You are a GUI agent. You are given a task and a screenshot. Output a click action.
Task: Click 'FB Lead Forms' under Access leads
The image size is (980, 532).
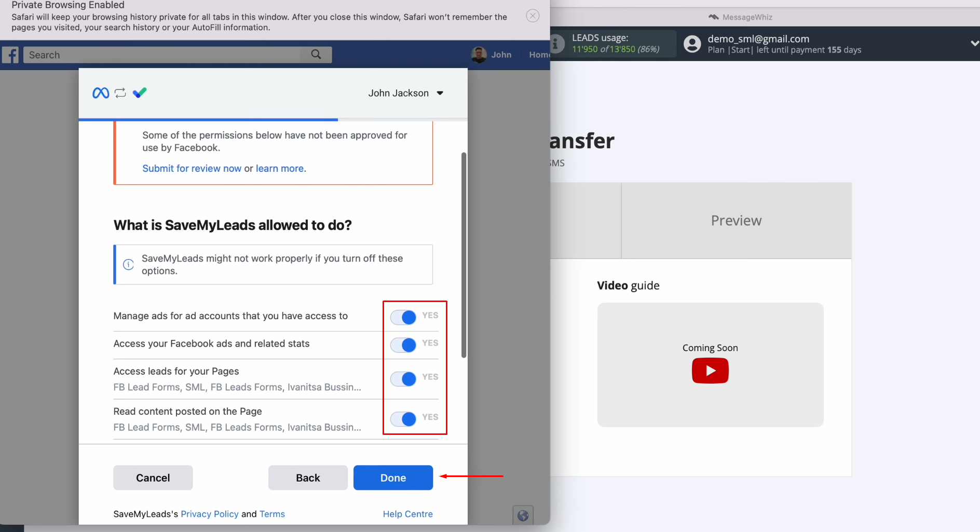(146, 387)
